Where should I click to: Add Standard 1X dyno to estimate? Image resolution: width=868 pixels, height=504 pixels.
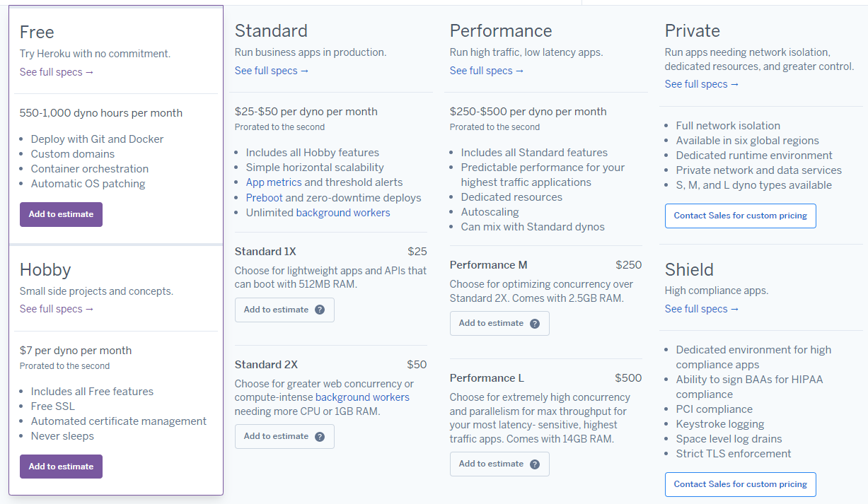tap(276, 310)
